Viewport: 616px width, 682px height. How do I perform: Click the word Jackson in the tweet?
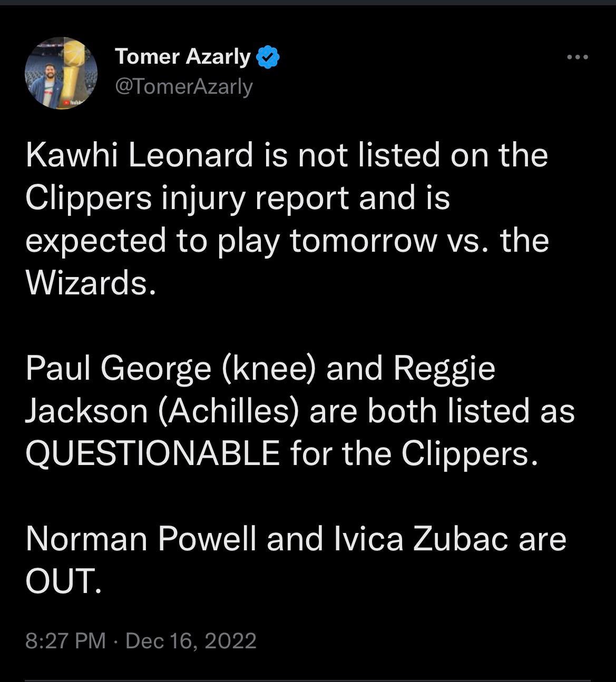(86, 411)
